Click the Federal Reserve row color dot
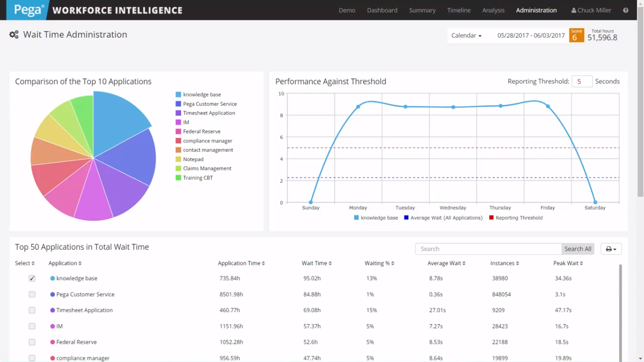This screenshot has height=362, width=644. coord(52,342)
